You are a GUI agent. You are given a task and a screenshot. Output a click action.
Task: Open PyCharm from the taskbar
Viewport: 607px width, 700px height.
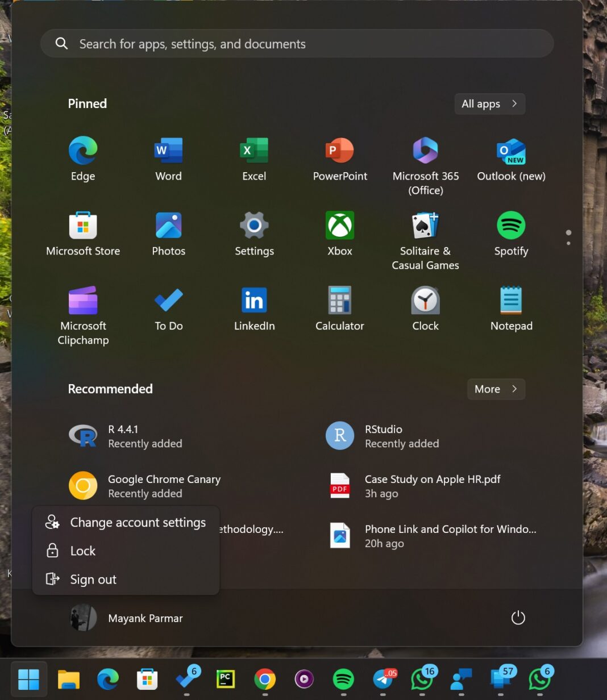pos(226,680)
